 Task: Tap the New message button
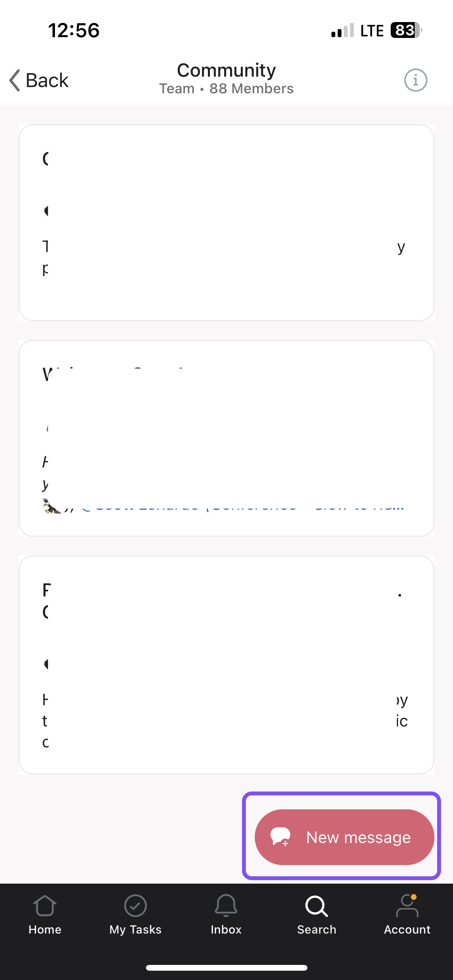pos(344,837)
